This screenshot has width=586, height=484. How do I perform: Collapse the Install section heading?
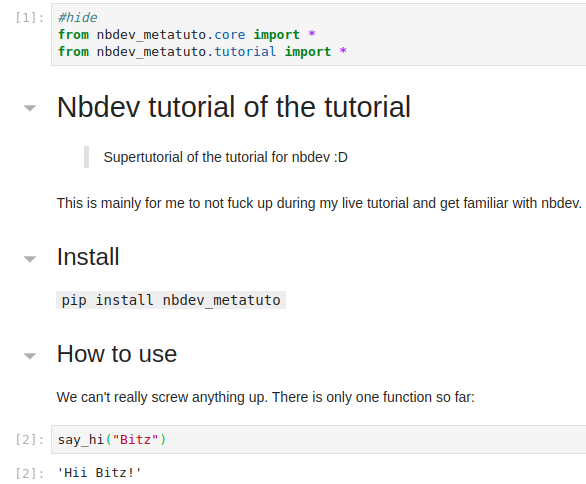[x=30, y=259]
